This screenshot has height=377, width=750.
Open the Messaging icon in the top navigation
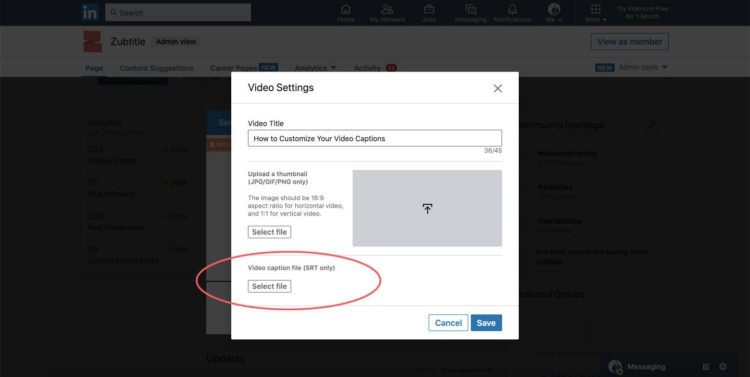471,13
